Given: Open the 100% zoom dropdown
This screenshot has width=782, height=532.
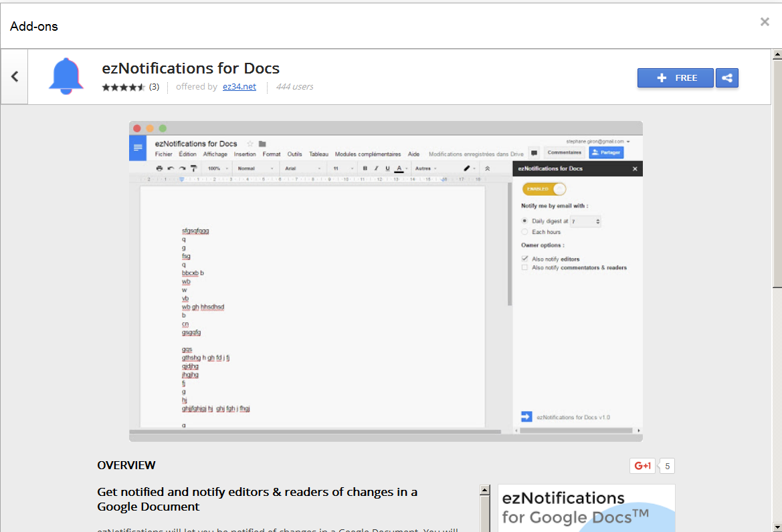Looking at the screenshot, I should tap(218, 168).
